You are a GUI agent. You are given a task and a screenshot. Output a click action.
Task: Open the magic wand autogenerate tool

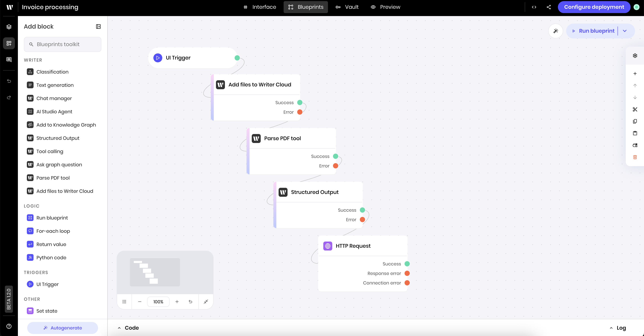[555, 31]
